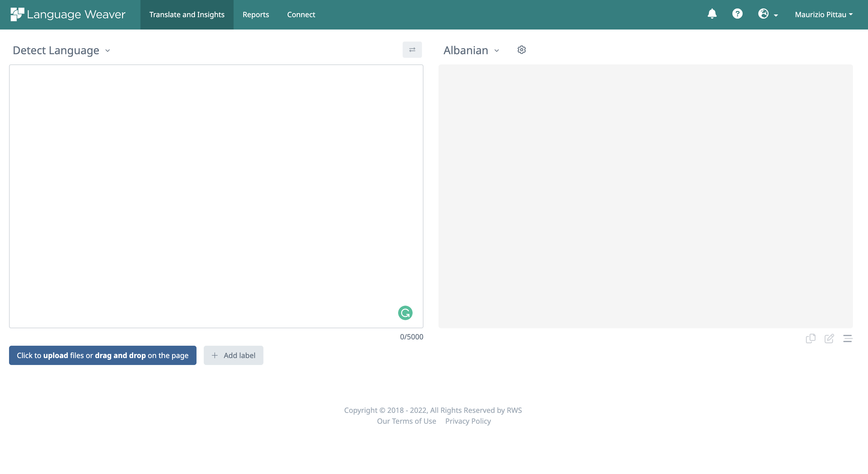Open the help question mark icon
The image size is (868, 474).
click(737, 14)
